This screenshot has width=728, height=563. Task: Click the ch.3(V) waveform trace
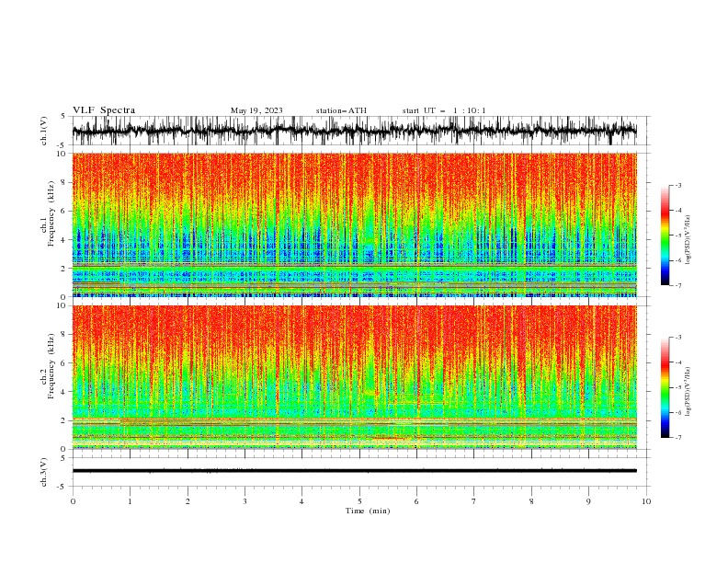pos(355,471)
